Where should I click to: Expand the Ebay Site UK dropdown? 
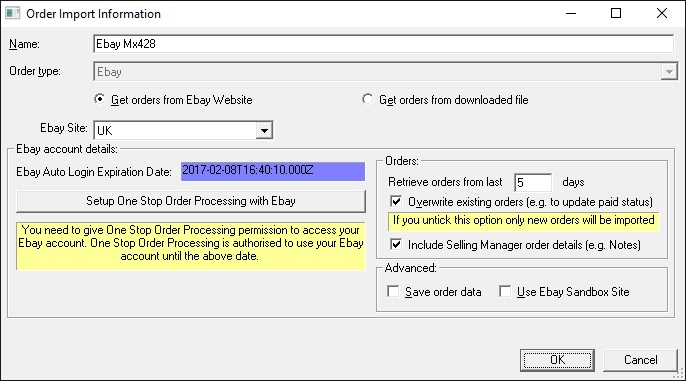(264, 130)
